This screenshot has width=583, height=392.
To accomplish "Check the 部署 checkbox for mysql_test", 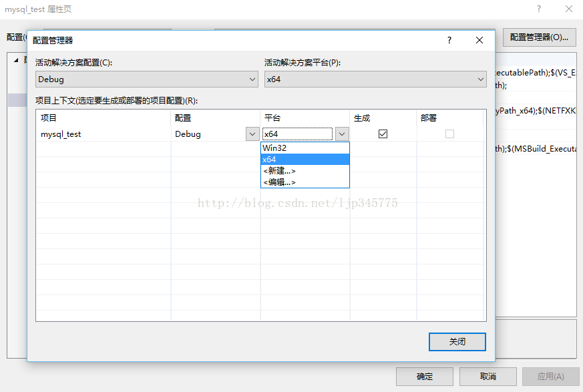I will tap(449, 134).
